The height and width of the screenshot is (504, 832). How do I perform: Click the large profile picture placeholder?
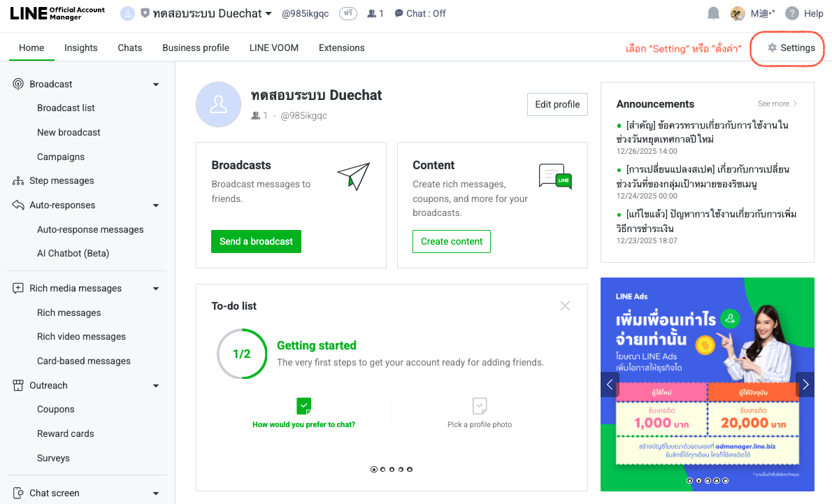tap(219, 105)
